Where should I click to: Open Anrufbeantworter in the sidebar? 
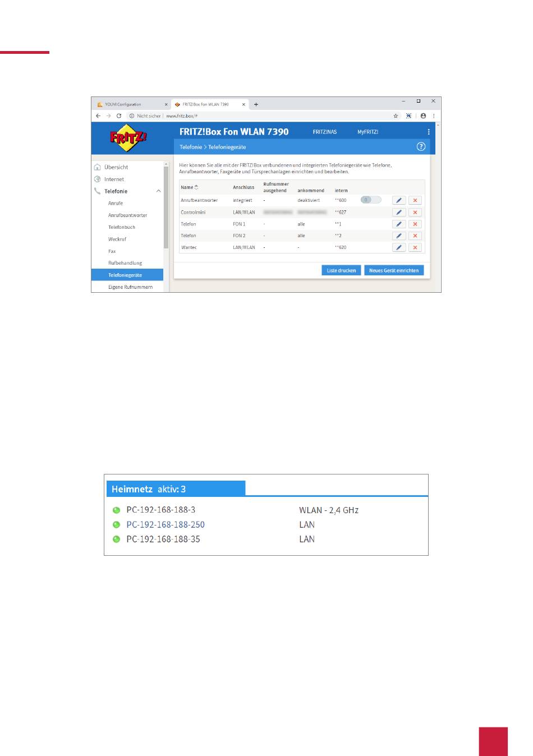tap(127, 215)
